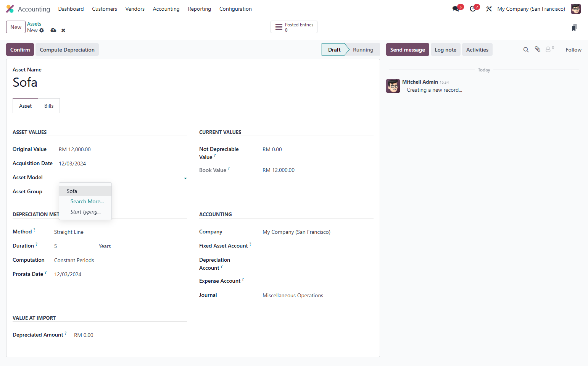Image resolution: width=588 pixels, height=366 pixels.
Task: Open the Vendors menu
Action: click(x=135, y=9)
